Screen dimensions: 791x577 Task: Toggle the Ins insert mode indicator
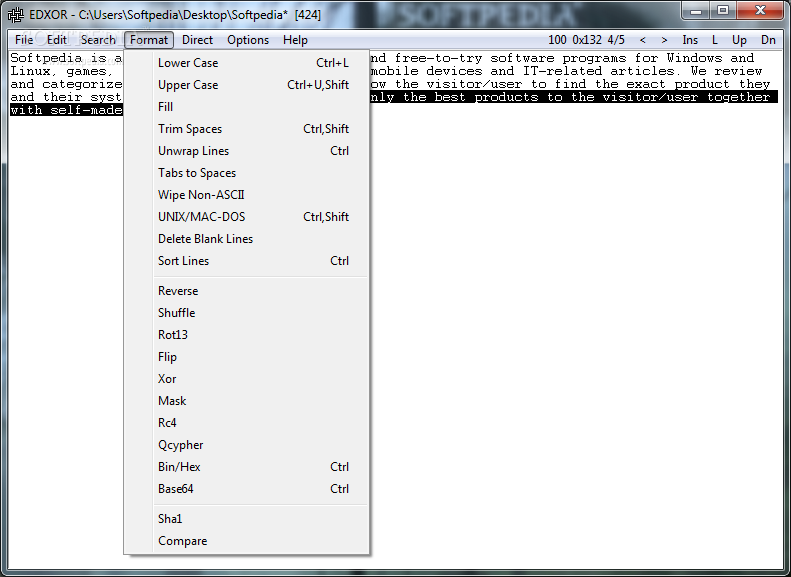pos(690,40)
